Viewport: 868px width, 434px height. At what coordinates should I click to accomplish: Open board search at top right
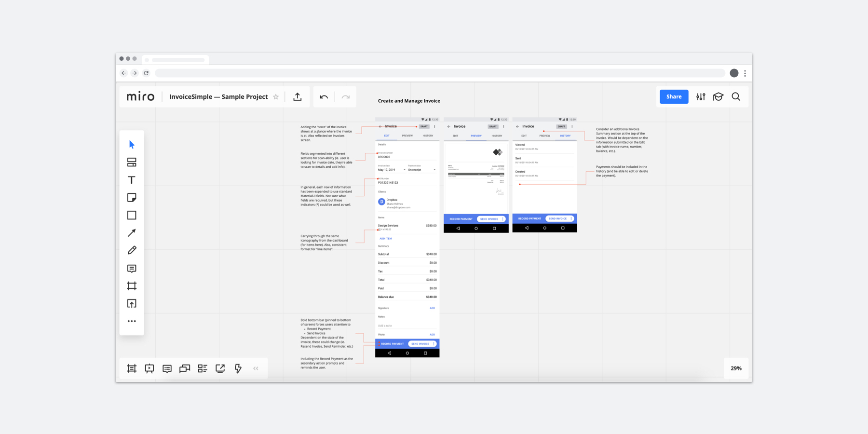(736, 96)
